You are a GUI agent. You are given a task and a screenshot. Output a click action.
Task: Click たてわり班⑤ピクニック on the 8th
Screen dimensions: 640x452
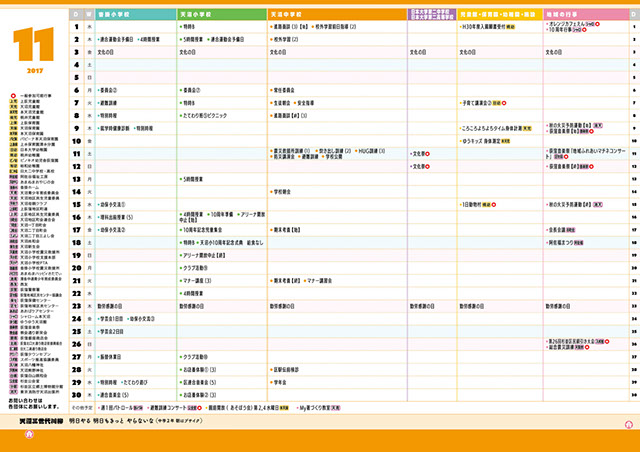[204, 116]
